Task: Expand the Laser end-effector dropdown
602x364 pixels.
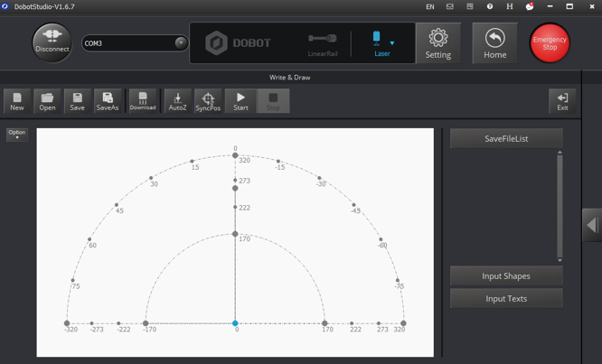Action: pos(391,42)
